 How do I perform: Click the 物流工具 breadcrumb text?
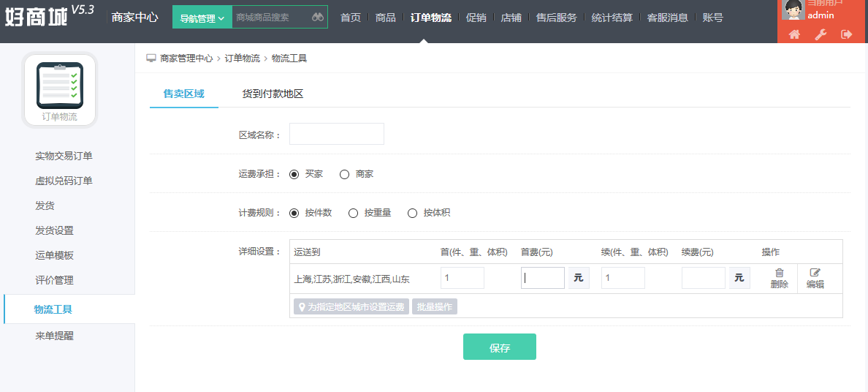click(x=289, y=59)
